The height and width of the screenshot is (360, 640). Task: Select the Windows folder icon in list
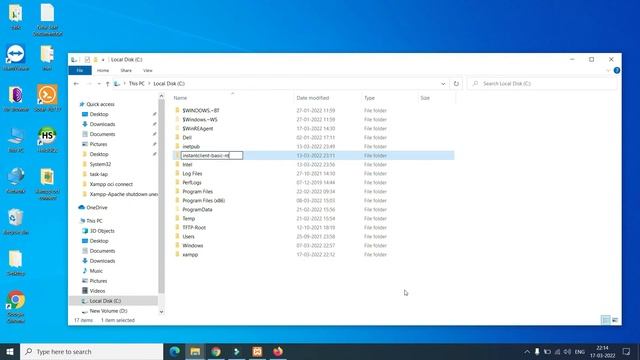click(x=177, y=245)
